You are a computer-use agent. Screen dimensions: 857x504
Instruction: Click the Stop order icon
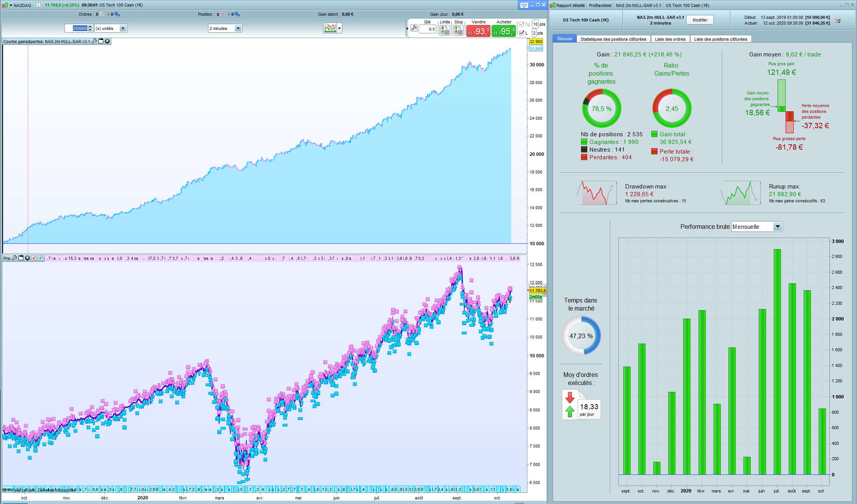(458, 30)
